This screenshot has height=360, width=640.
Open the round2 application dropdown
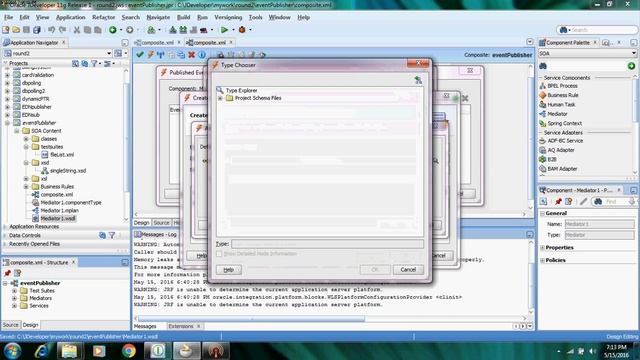tap(109, 53)
